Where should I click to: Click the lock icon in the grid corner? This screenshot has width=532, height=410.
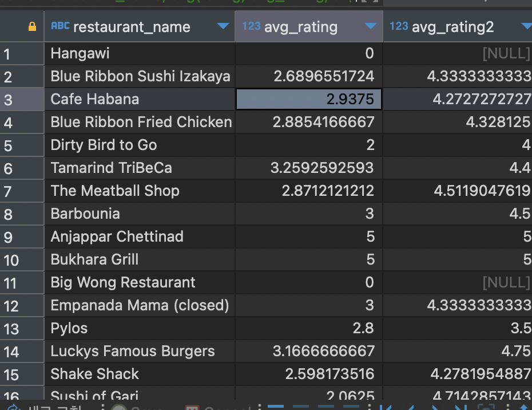[32, 26]
